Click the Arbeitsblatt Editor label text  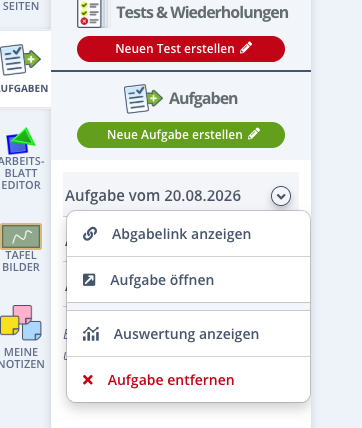pyautogui.click(x=22, y=173)
